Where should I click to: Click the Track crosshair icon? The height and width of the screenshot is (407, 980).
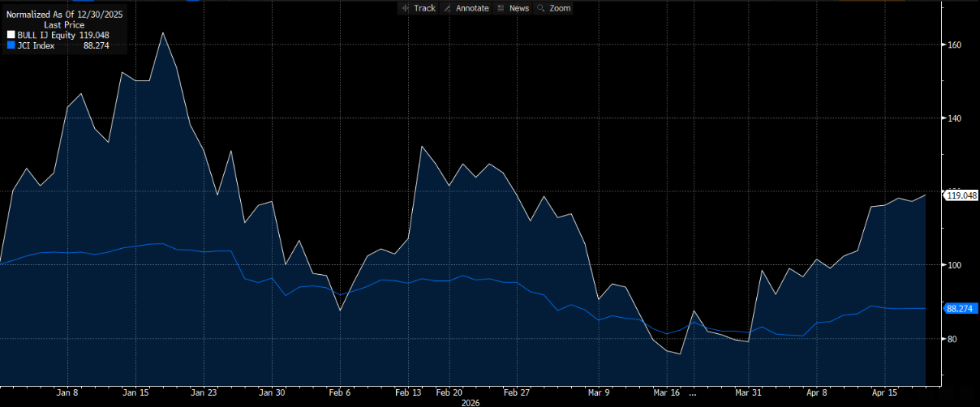click(x=405, y=8)
